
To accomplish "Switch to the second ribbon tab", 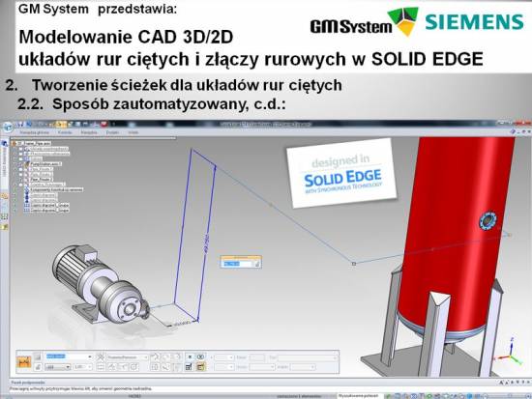I will point(65,132).
